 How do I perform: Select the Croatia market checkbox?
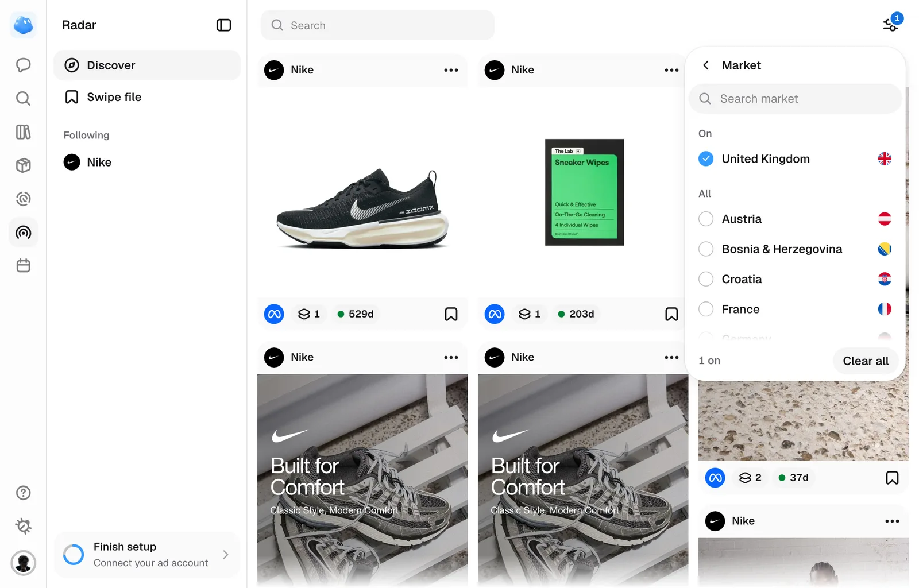706,279
